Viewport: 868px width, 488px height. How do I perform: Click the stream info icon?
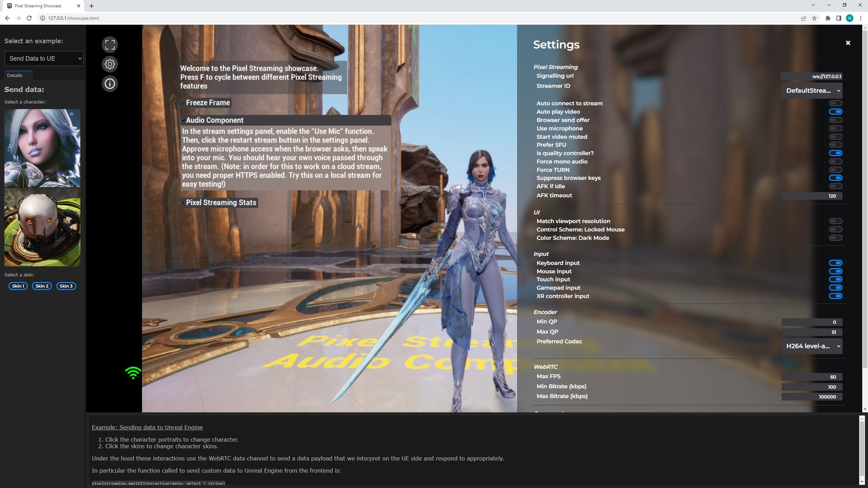(x=109, y=84)
